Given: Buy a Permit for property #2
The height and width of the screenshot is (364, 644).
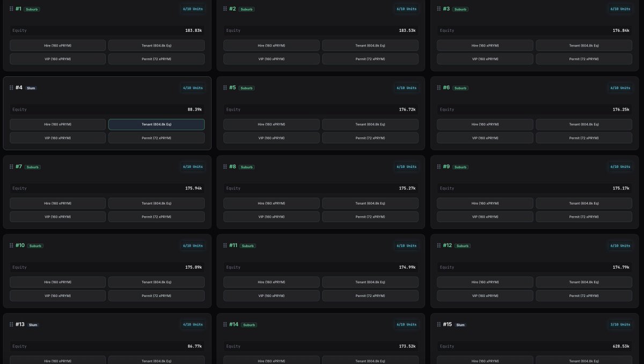Looking at the screenshot, I should coord(370,59).
